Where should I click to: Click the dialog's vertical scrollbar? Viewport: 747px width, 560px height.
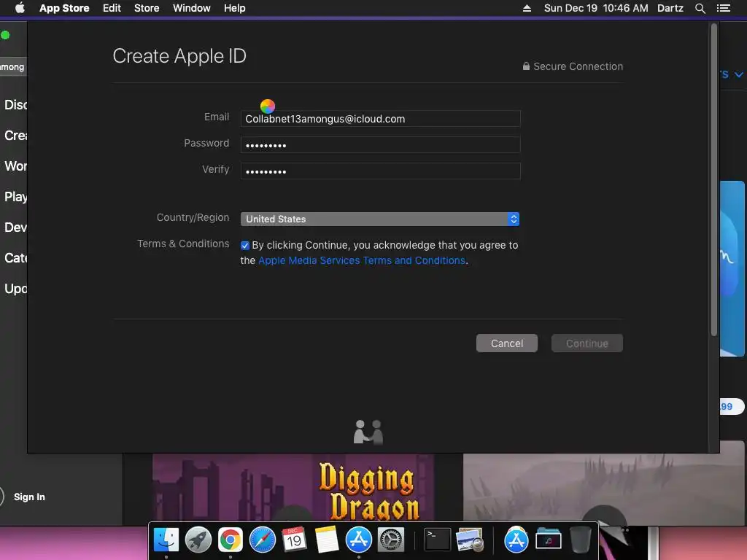713,180
